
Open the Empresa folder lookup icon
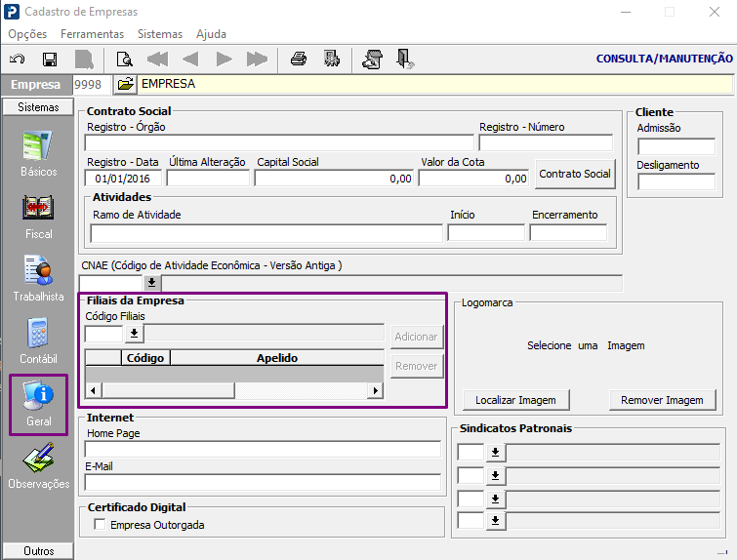[x=125, y=85]
